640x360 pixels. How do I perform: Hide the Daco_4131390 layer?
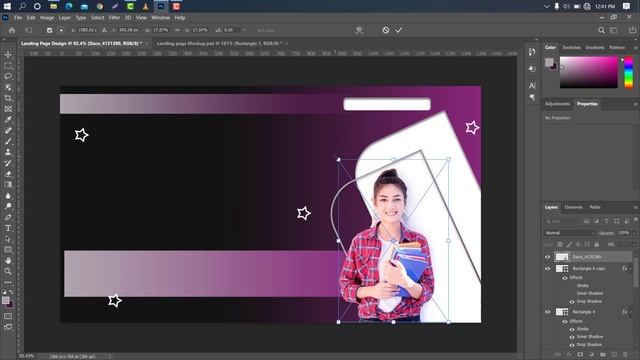pyautogui.click(x=548, y=257)
